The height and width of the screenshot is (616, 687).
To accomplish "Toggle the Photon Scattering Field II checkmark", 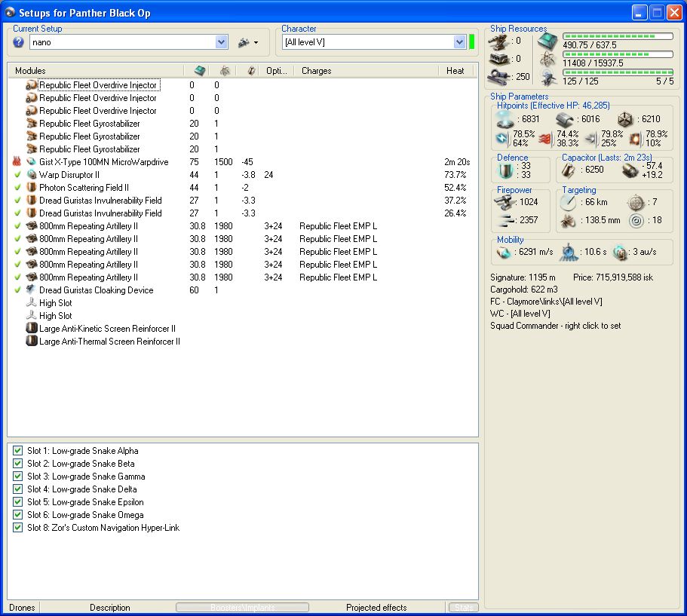I will pos(17,187).
